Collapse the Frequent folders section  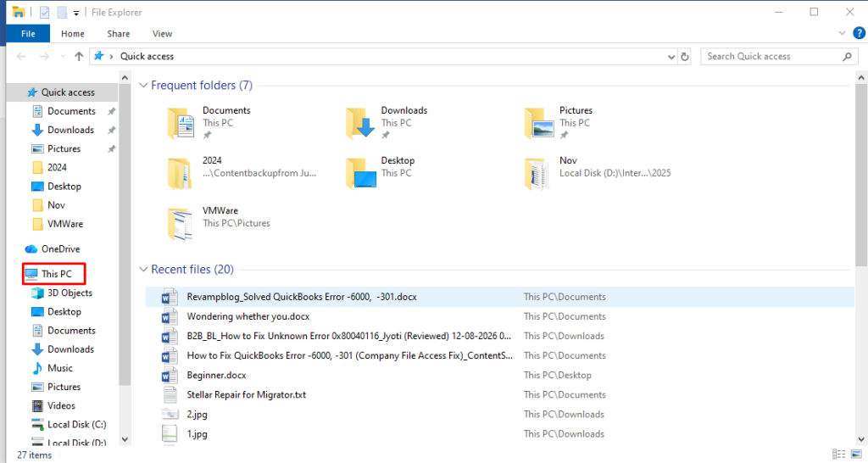(x=143, y=86)
